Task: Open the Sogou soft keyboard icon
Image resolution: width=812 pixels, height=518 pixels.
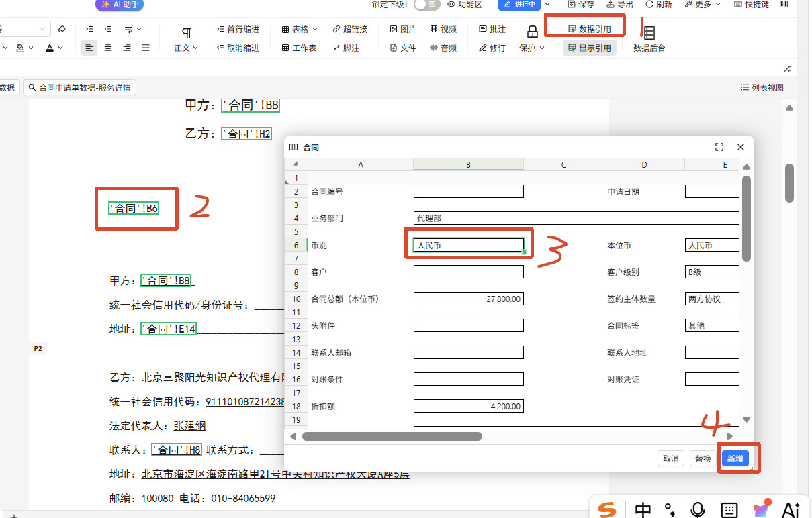Action: [730, 510]
